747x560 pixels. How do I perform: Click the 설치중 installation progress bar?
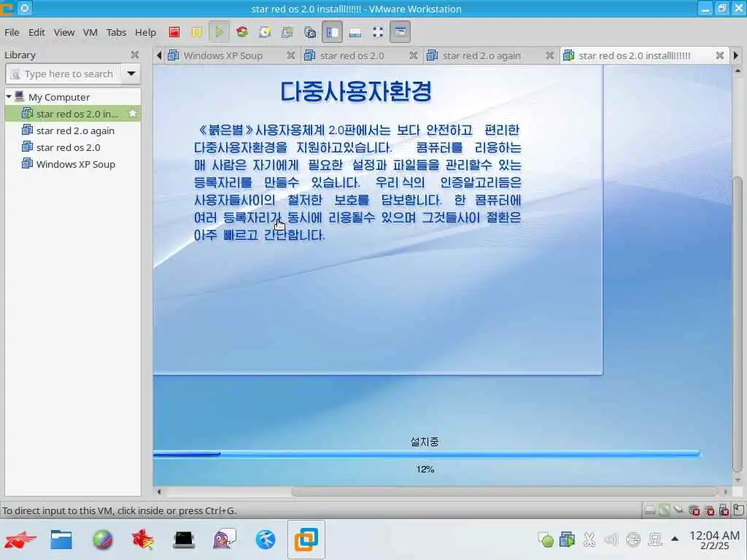coord(427,454)
